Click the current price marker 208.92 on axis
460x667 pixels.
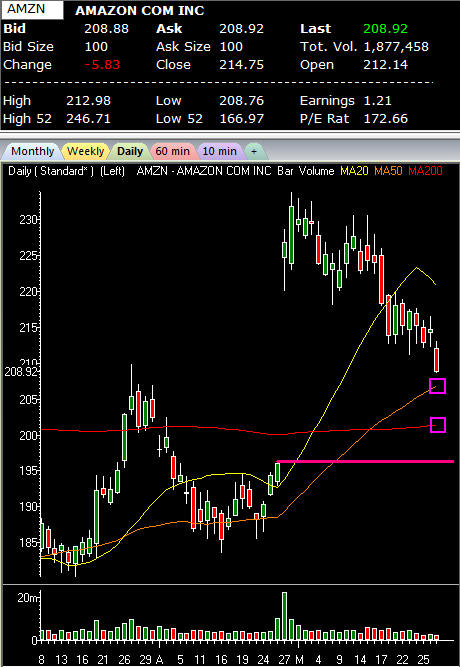tap(21, 372)
